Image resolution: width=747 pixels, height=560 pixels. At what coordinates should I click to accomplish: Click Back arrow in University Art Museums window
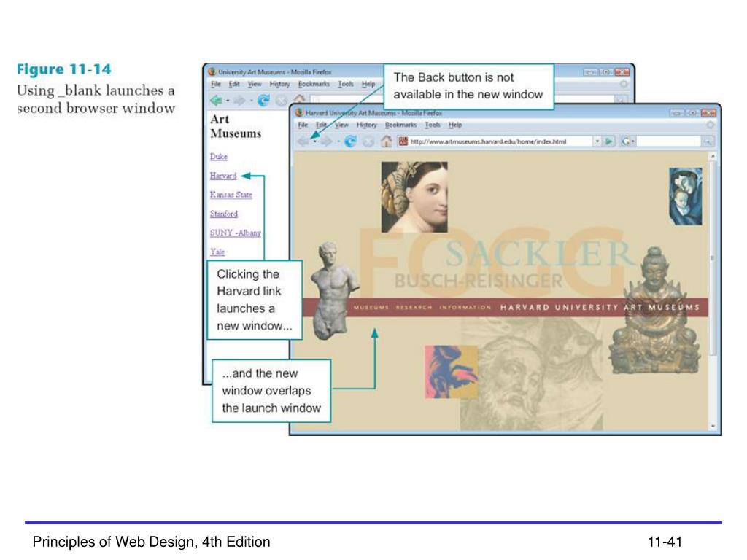click(x=216, y=101)
